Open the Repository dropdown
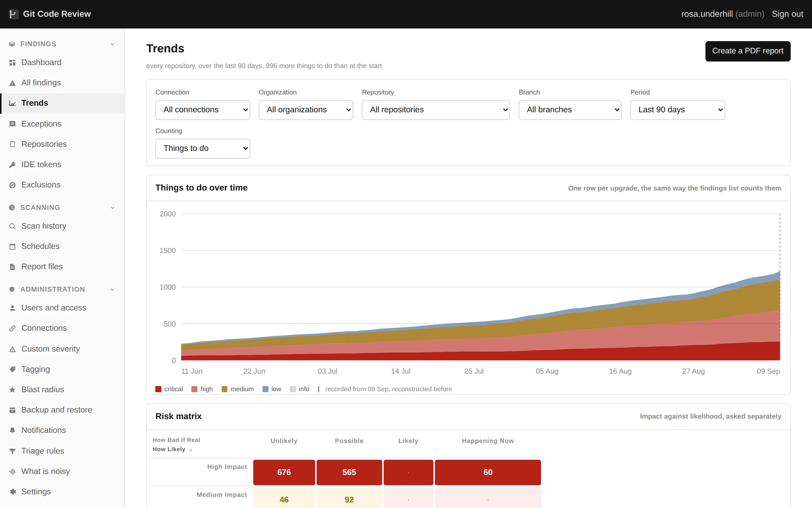 [x=435, y=110]
